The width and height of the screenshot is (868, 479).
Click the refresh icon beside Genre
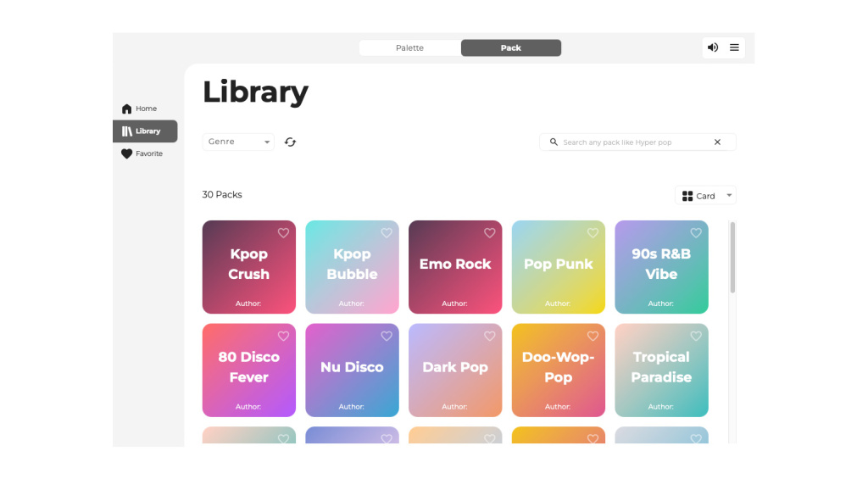(290, 142)
